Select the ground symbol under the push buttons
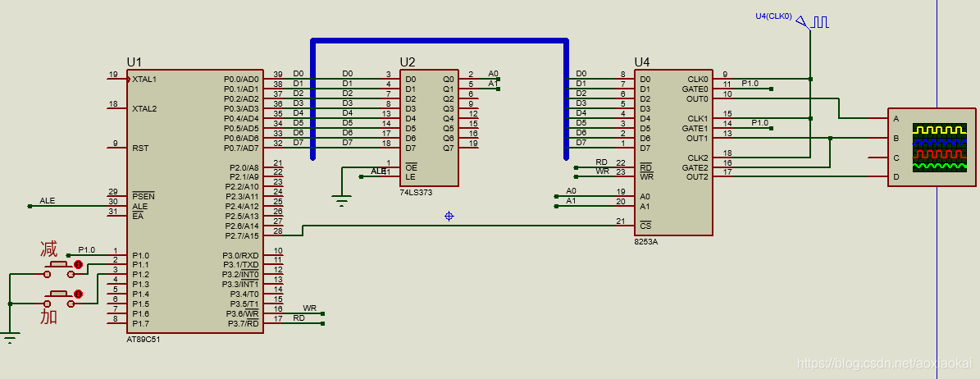 9,338
